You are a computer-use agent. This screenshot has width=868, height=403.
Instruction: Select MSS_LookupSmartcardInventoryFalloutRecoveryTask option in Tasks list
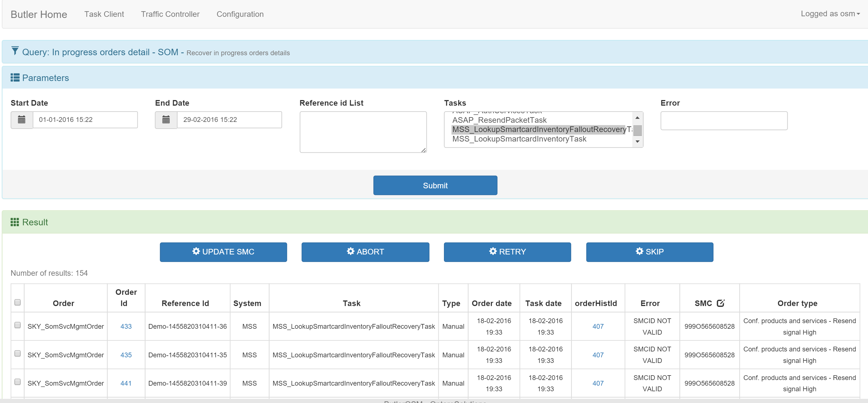tap(542, 129)
